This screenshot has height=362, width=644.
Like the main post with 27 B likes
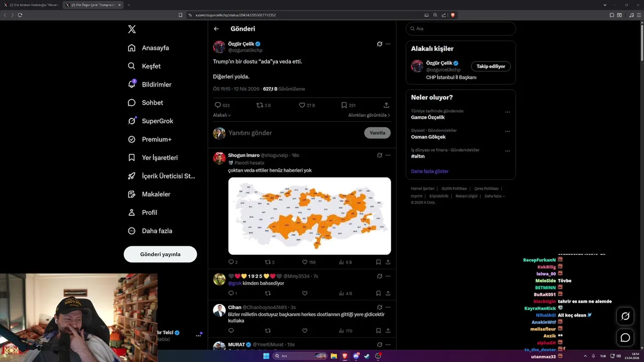307,105
